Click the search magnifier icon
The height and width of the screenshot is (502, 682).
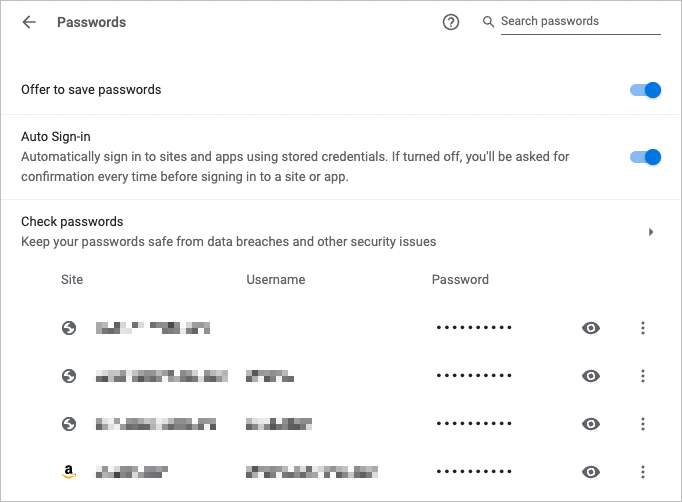pos(488,22)
